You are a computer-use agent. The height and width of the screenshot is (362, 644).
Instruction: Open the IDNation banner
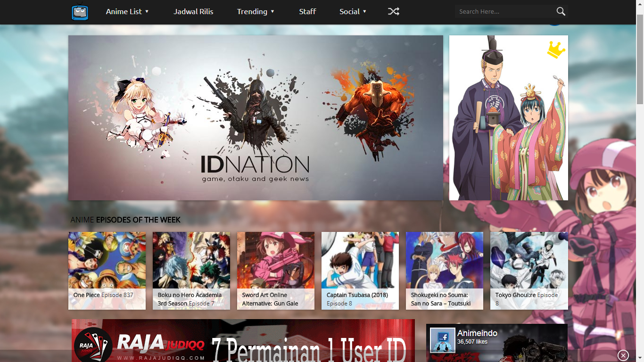(256, 118)
